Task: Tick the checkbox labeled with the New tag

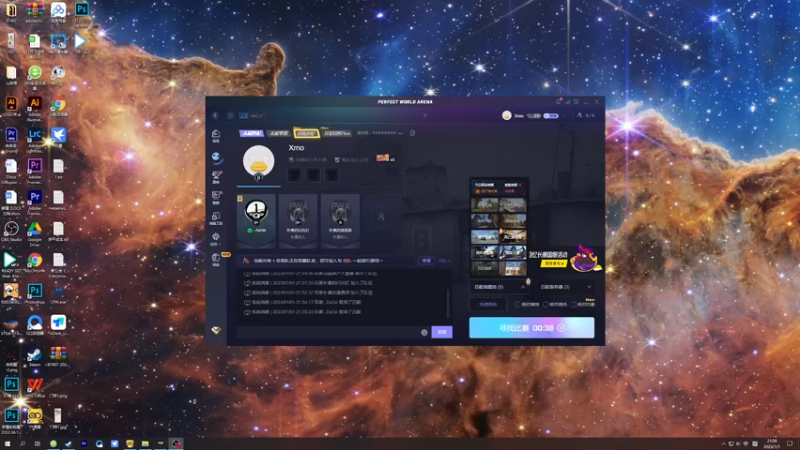Action: (573, 305)
